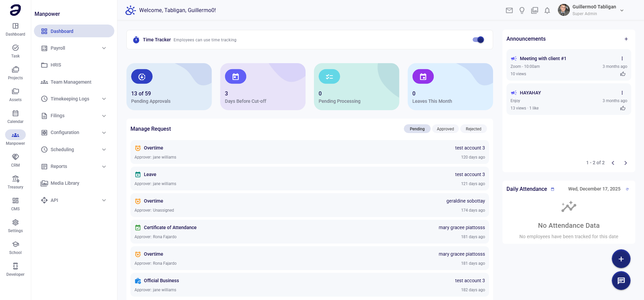This screenshot has width=644, height=300.
Task: Like the HAYAHAY announcement
Action: tap(623, 108)
